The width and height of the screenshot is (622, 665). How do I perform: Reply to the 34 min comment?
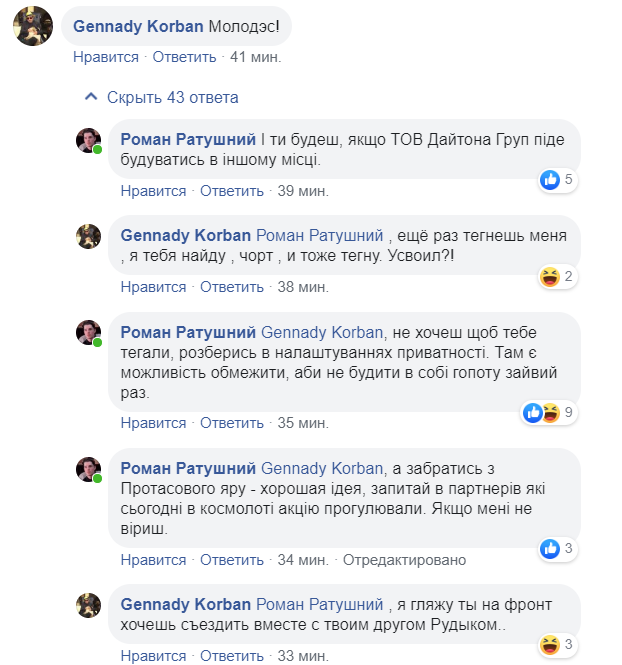(232, 559)
